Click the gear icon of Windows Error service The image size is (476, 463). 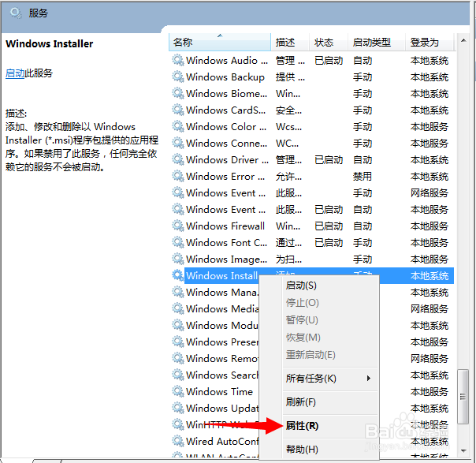pyautogui.click(x=178, y=176)
